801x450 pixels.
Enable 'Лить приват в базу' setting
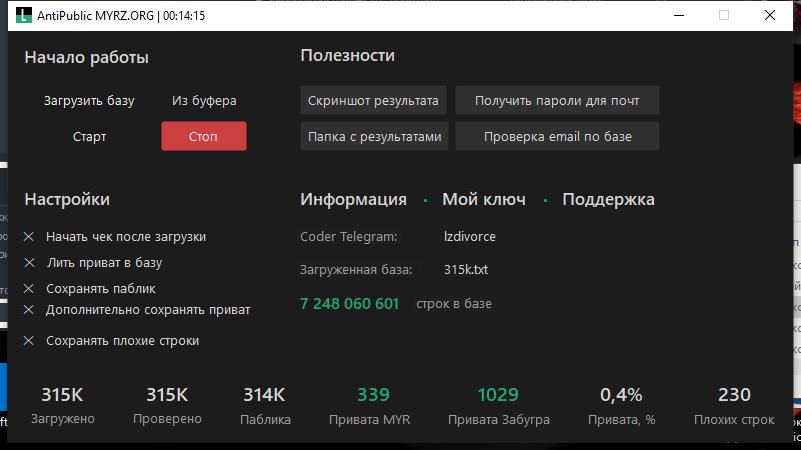pos(29,263)
